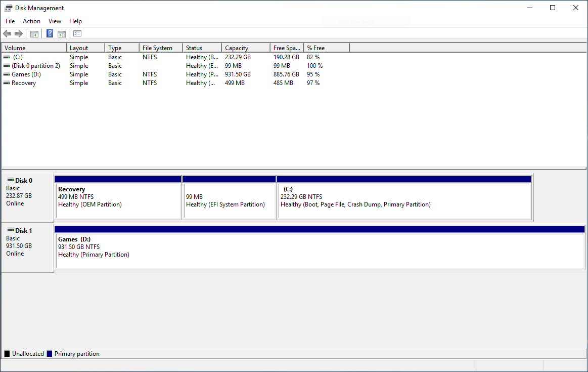Click the Recovery volume drive icon
588x372 pixels.
coord(7,82)
